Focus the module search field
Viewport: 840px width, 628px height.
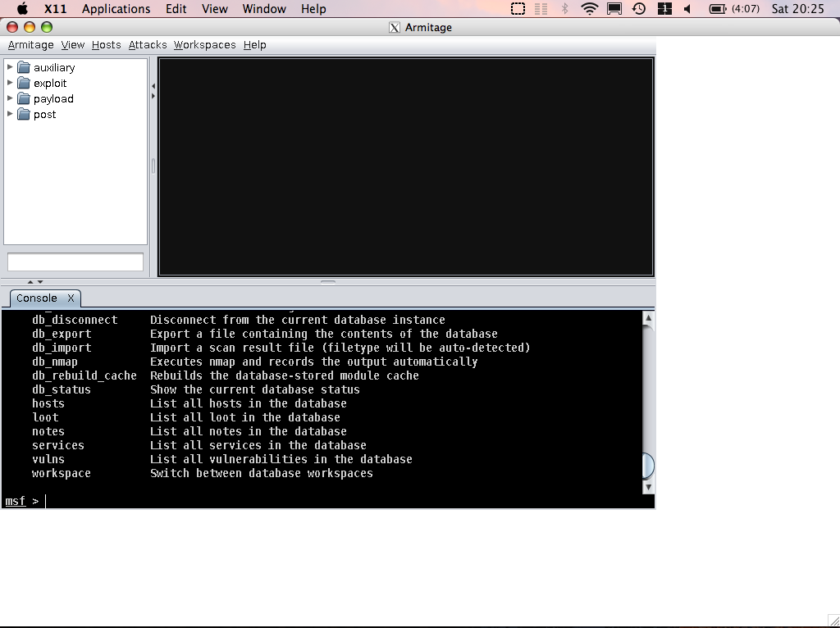coord(75,262)
